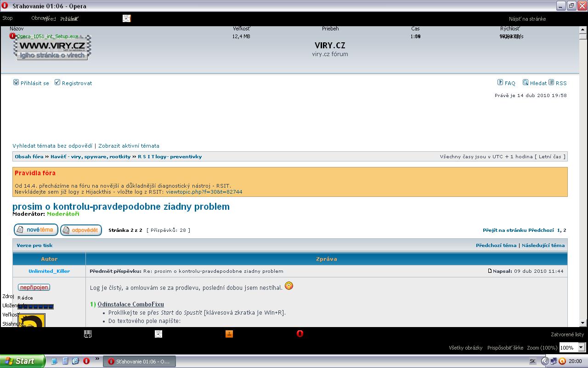Launch Opera from the quick launch bar

pos(86,361)
